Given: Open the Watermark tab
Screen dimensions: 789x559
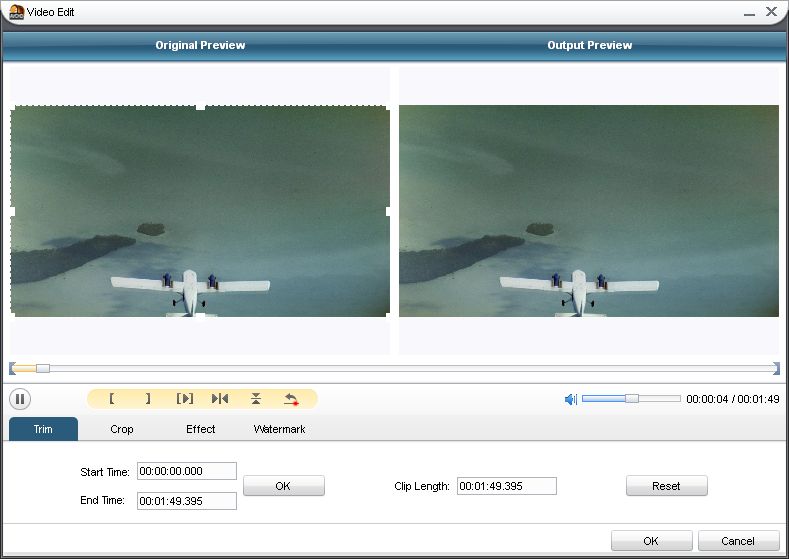Looking at the screenshot, I should [279, 429].
